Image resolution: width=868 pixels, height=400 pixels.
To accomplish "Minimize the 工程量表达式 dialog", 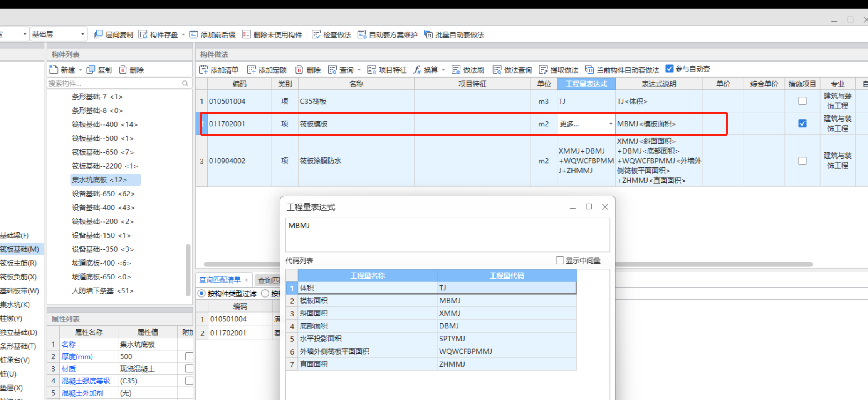I will 573,208.
